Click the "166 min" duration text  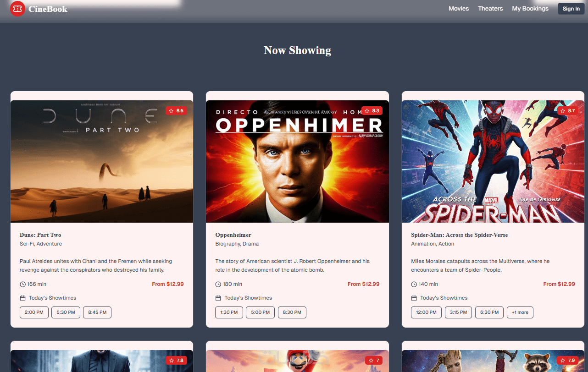[x=37, y=284]
